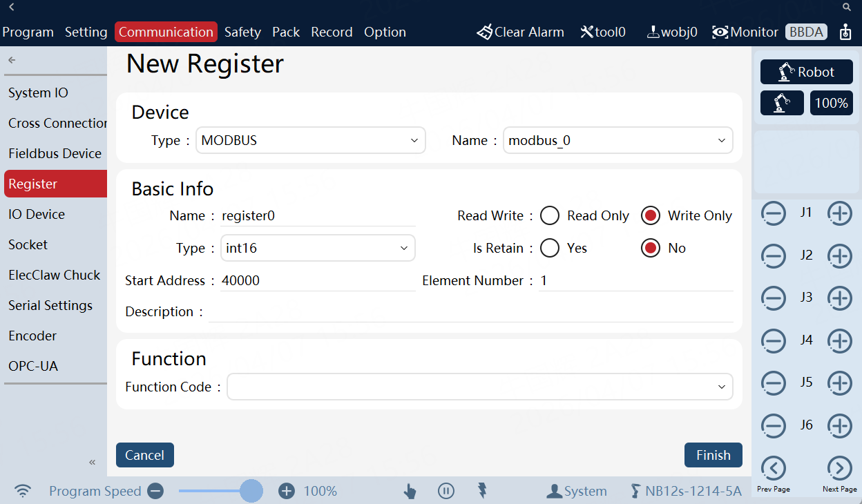Open the Device Type MODBUS dropdown
This screenshot has width=862, height=504.
[x=310, y=140]
